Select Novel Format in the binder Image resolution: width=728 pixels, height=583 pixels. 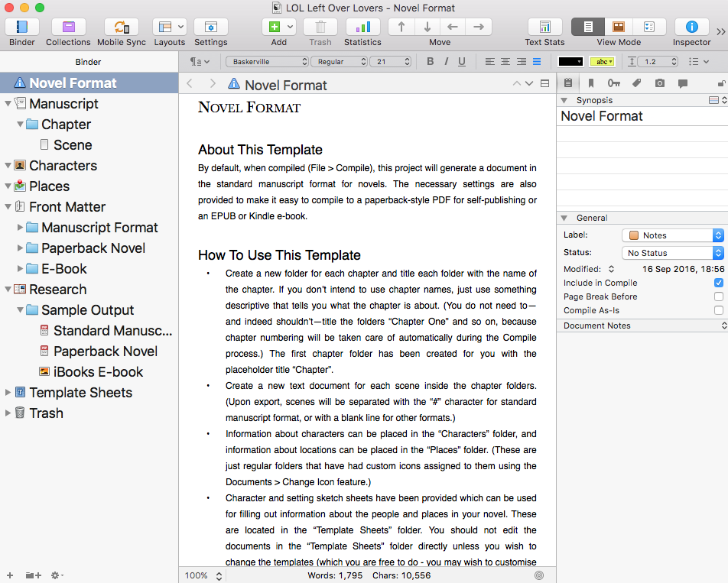pyautogui.click(x=89, y=83)
